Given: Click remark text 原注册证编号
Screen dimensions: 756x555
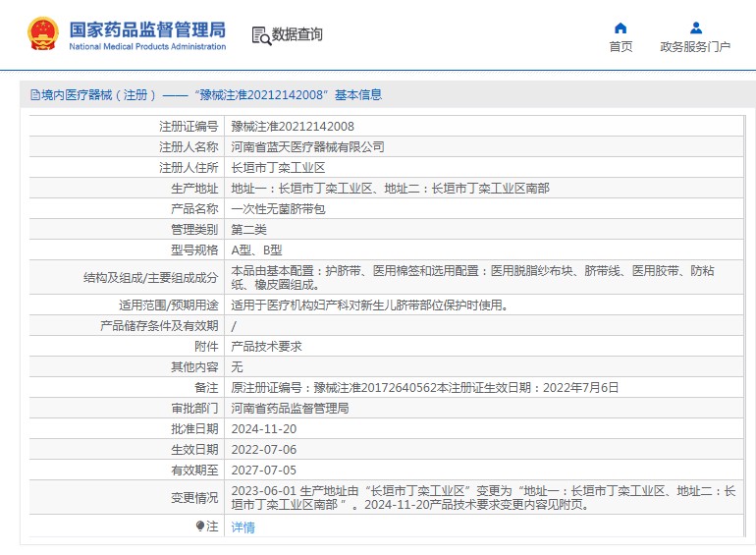Looking at the screenshot, I should (425, 388).
